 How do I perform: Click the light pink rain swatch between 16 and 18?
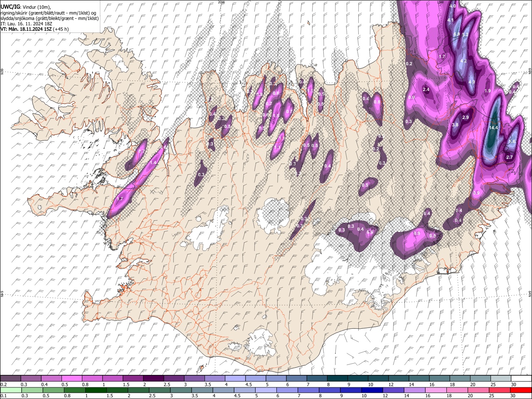pyautogui.click(x=436, y=390)
